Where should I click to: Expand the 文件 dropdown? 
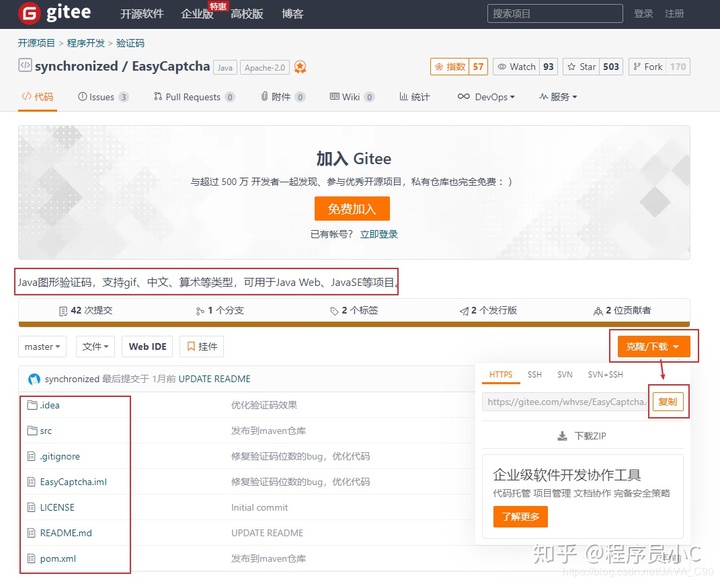coord(96,347)
